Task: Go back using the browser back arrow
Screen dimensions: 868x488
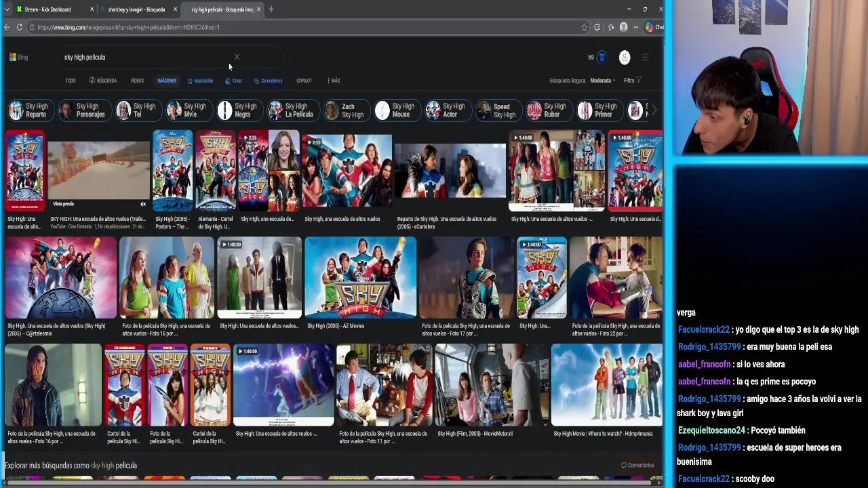Action: click(7, 27)
